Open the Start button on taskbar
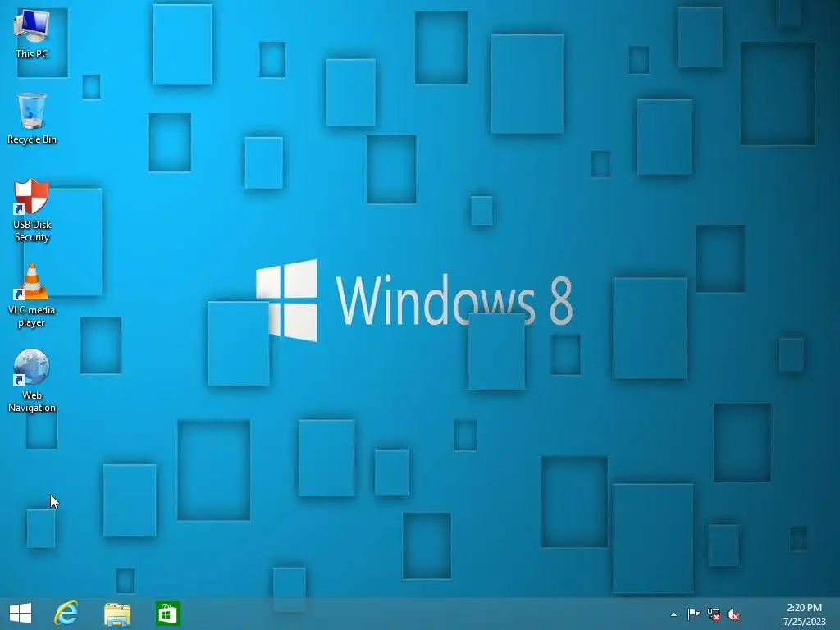840x630 pixels. pyautogui.click(x=21, y=614)
